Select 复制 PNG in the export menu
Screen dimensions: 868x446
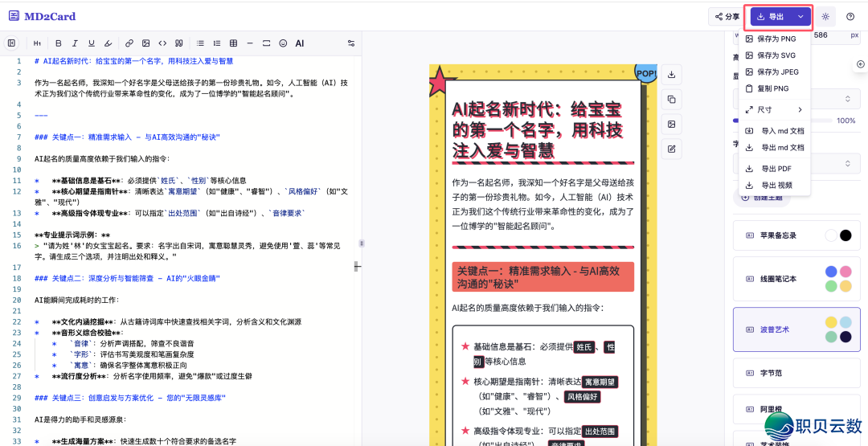tap(775, 88)
